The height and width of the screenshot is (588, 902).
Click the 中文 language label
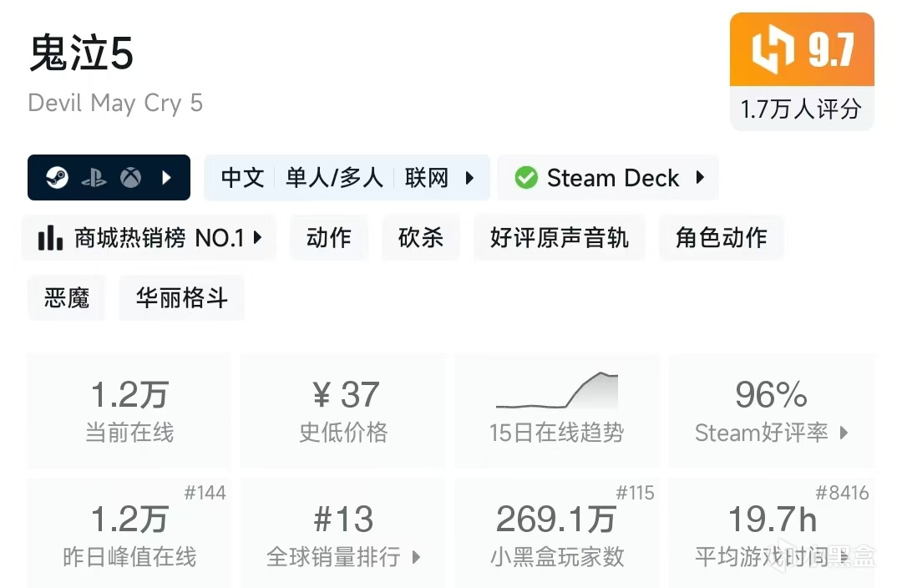coord(242,178)
